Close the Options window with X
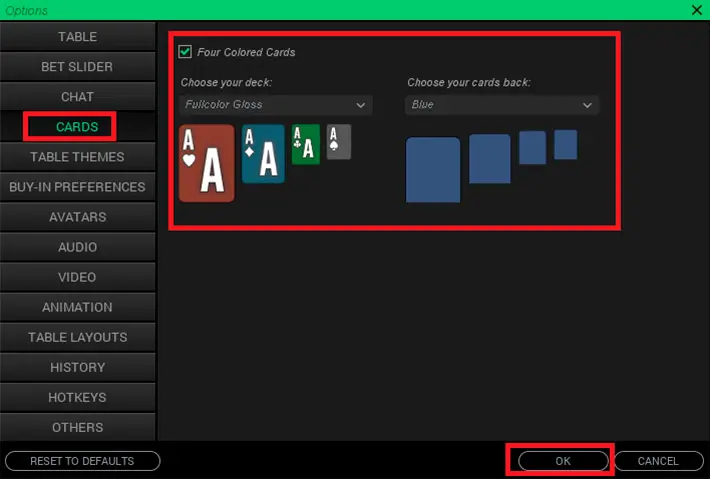The width and height of the screenshot is (710, 479). pyautogui.click(x=697, y=10)
